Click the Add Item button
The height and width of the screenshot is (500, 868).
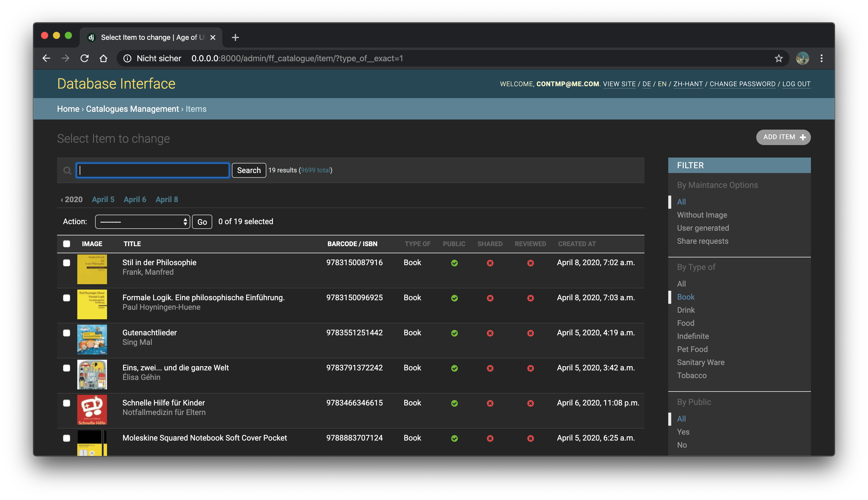click(783, 137)
